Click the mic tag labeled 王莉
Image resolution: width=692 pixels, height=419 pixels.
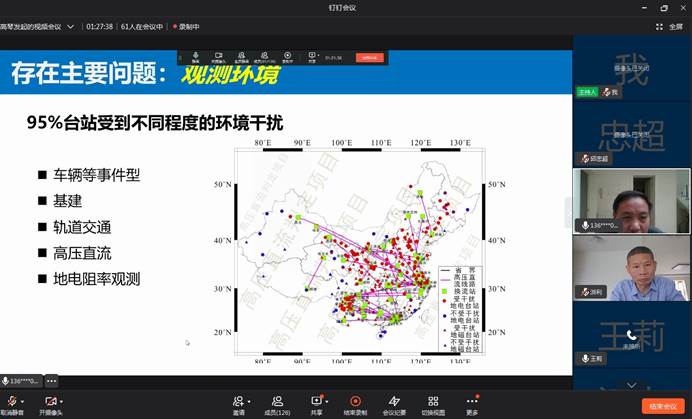[591, 358]
